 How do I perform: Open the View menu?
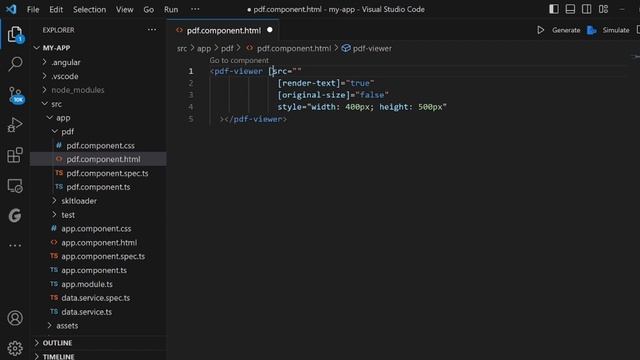124,9
